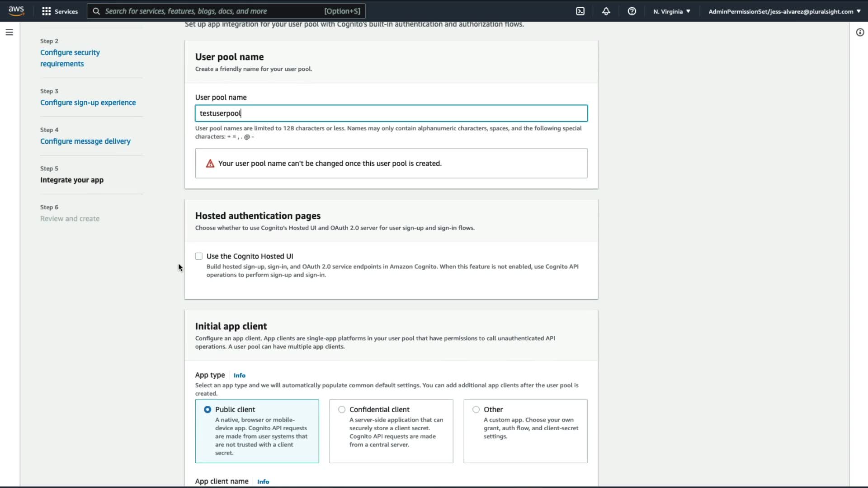Screen dimensions: 868x488
Task: Open the help question mark menu
Action: coord(632,11)
